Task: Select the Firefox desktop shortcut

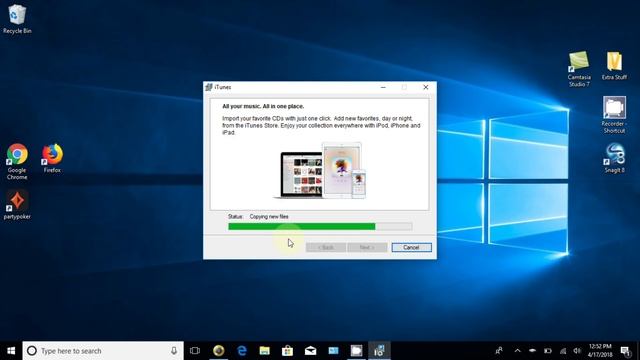Action: click(x=52, y=158)
